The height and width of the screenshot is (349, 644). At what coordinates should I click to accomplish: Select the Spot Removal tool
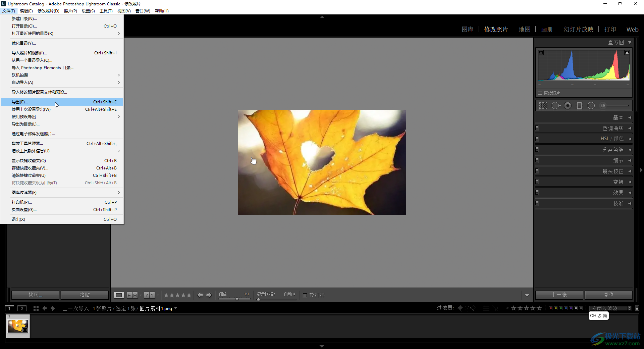[x=556, y=106]
